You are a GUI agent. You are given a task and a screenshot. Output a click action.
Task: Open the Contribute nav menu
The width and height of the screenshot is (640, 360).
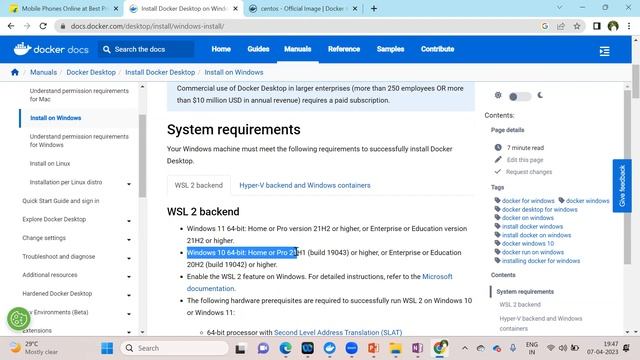tap(437, 49)
